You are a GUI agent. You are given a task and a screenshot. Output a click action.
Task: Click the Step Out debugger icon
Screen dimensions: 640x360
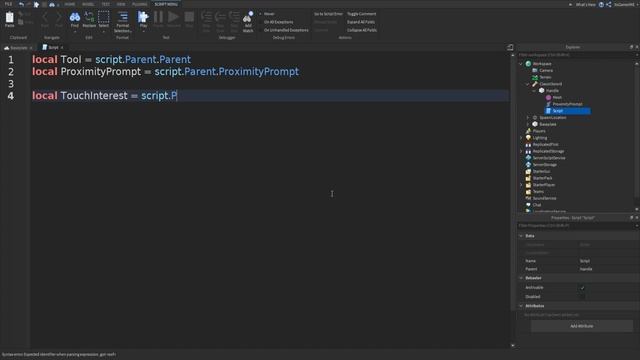(234, 17)
